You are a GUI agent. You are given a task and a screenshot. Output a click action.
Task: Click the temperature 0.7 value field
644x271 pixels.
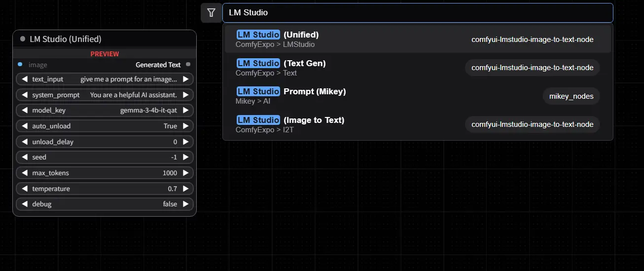coord(105,189)
